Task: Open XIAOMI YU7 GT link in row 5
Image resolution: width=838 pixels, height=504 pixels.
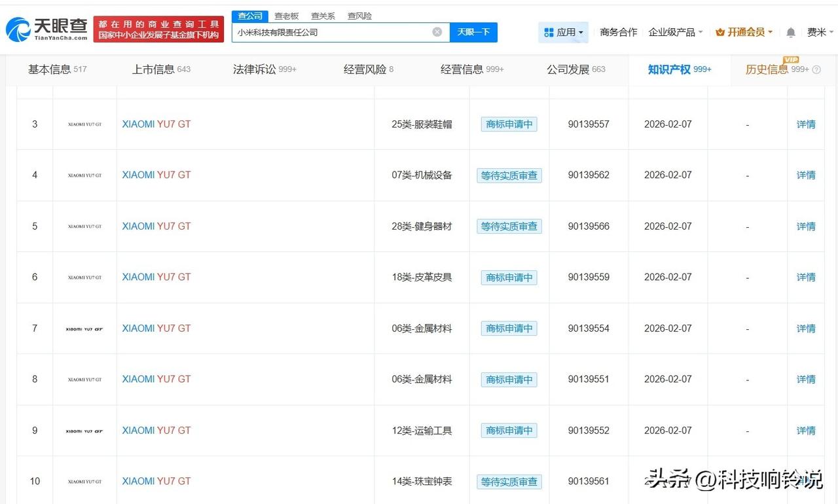Action: tap(156, 226)
